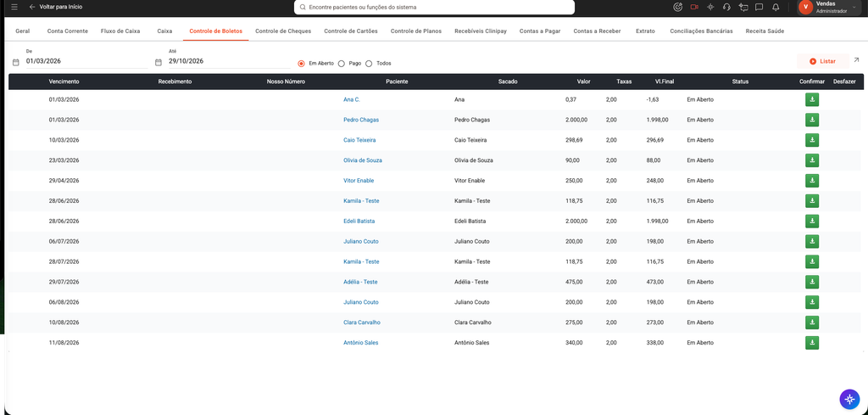Image resolution: width=868 pixels, height=415 pixels.
Task: Click the calendar icon for the Até date
Action: (159, 63)
